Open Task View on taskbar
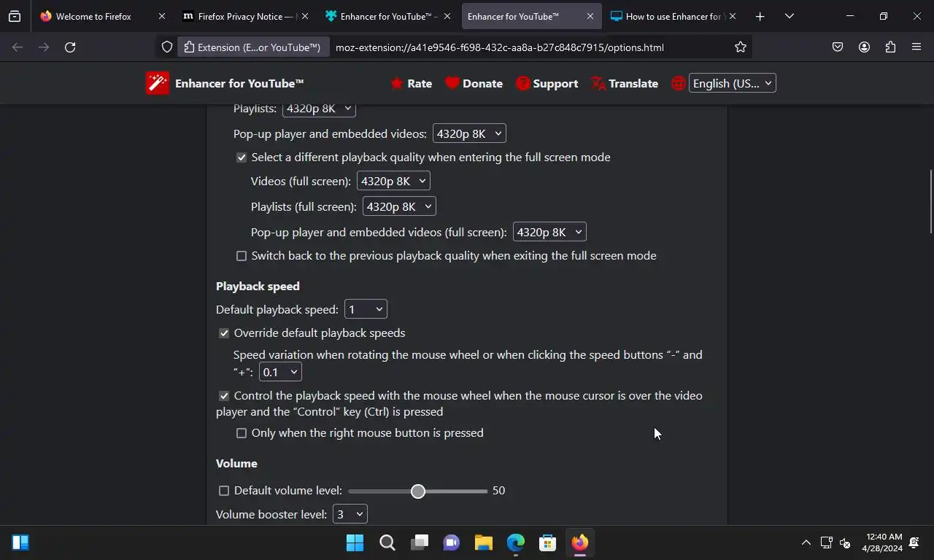The width and height of the screenshot is (934, 560). click(419, 542)
